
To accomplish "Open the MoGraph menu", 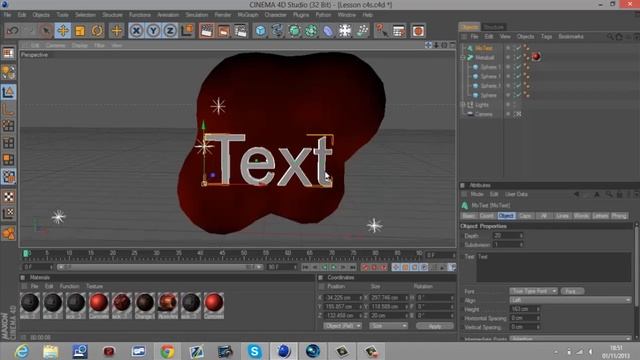I will 248,15.
